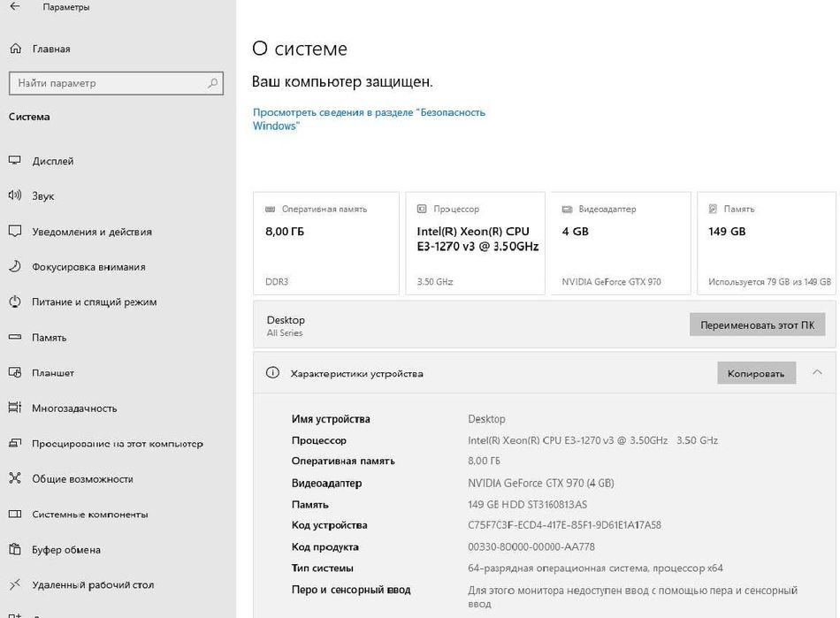Image resolution: width=840 pixels, height=618 pixels.
Task: Click the Память drive icon in sidebar
Action: (15, 338)
